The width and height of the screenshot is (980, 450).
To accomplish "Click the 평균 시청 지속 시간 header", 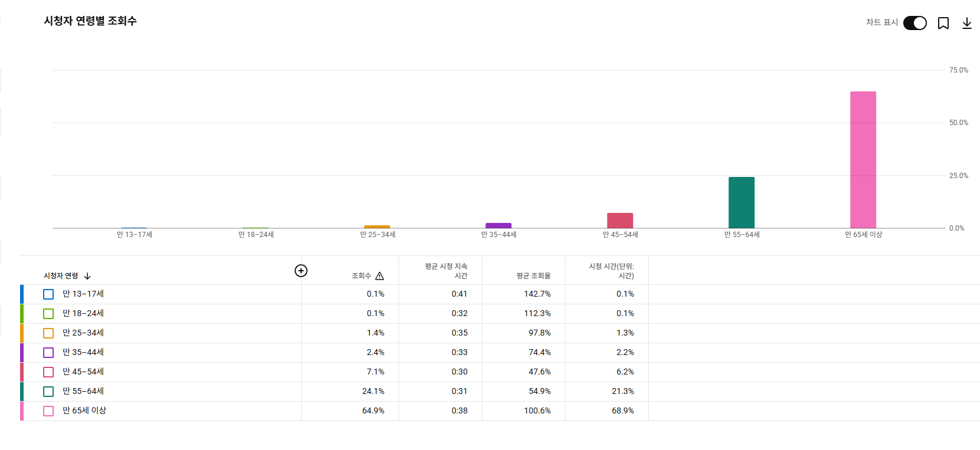I will point(446,271).
